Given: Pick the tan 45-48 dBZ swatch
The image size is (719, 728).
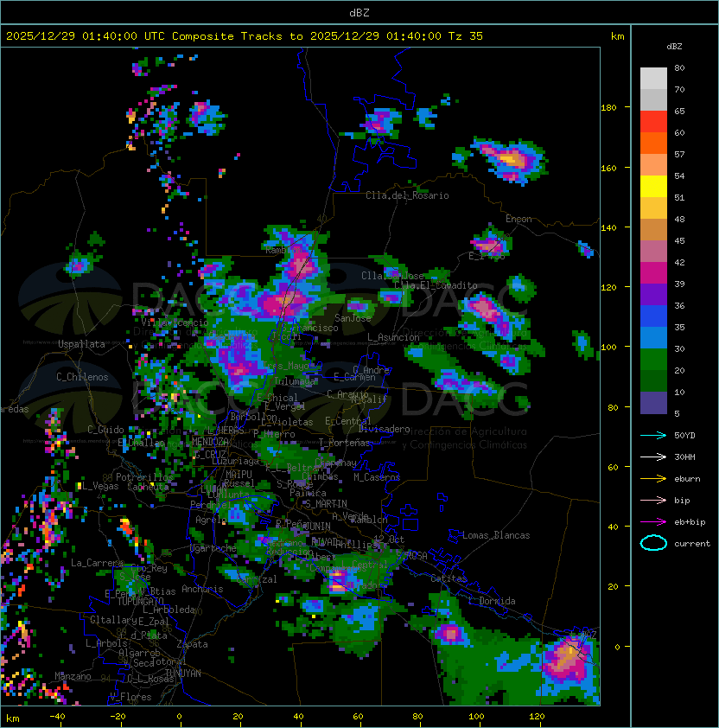Looking at the screenshot, I should click(x=653, y=230).
